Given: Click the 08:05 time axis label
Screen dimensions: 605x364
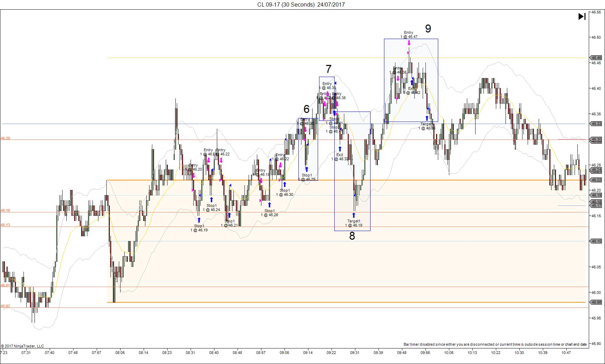Looking at the screenshot, I should point(120,353).
